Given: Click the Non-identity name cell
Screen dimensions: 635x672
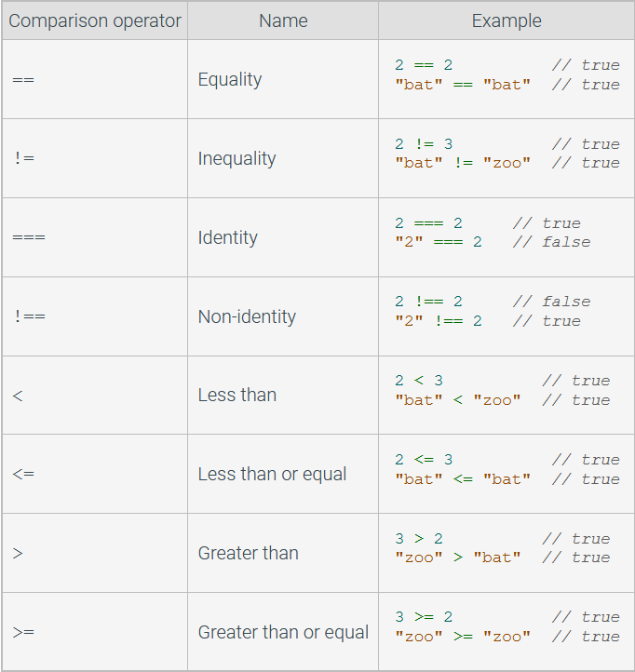Looking at the screenshot, I should coord(283,316).
